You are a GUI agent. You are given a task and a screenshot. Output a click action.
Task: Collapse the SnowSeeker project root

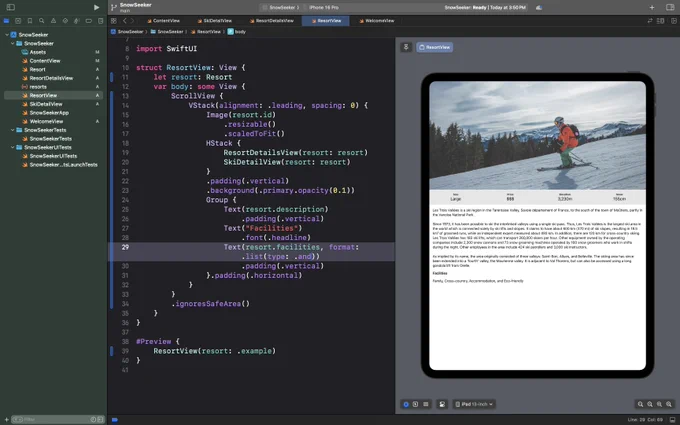coord(7,35)
